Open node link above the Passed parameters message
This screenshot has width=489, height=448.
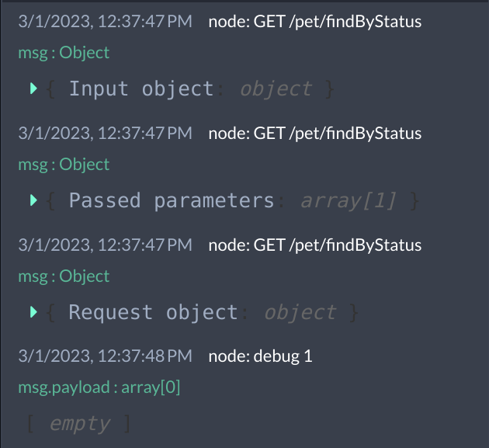pyautogui.click(x=314, y=133)
